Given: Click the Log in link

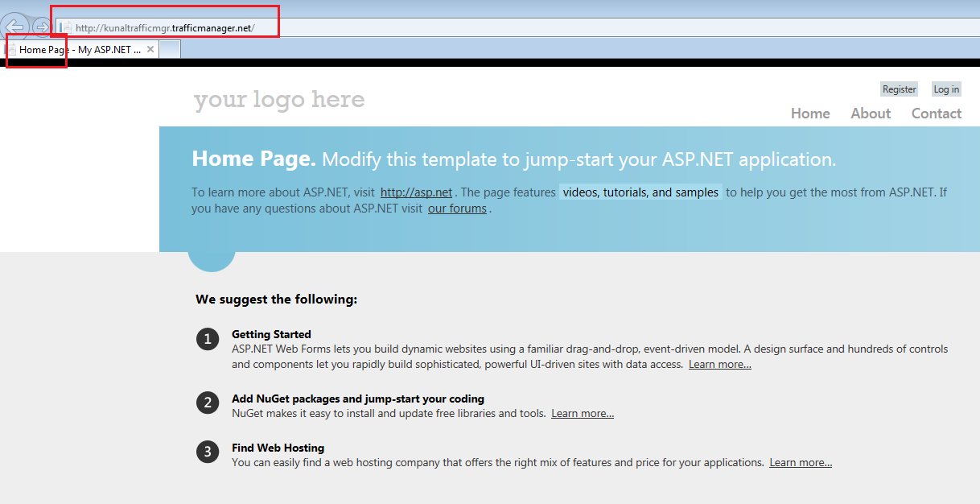Looking at the screenshot, I should [946, 89].
